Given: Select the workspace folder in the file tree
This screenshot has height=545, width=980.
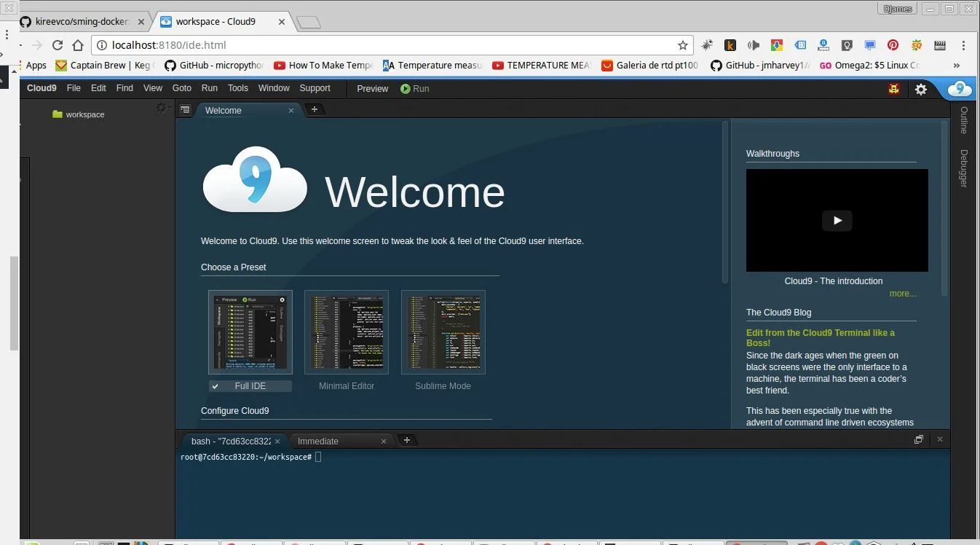Looking at the screenshot, I should [79, 114].
